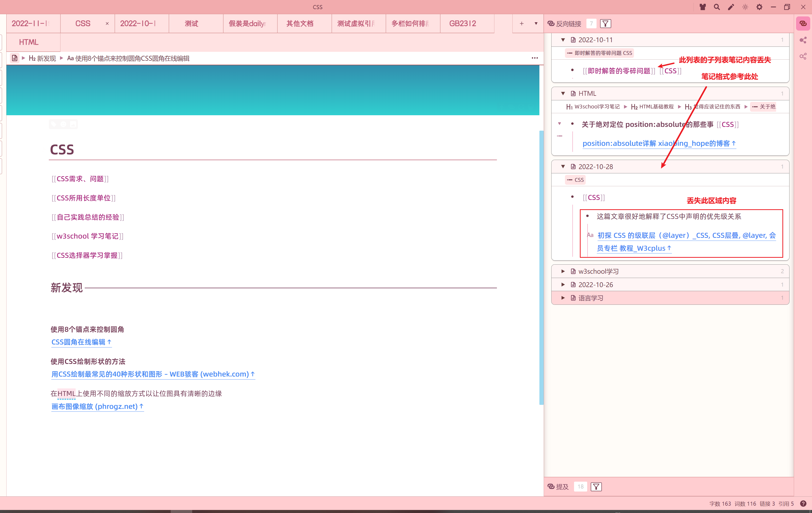The width and height of the screenshot is (812, 513).
Task: Open the tab list dropdown arrow
Action: (x=536, y=24)
